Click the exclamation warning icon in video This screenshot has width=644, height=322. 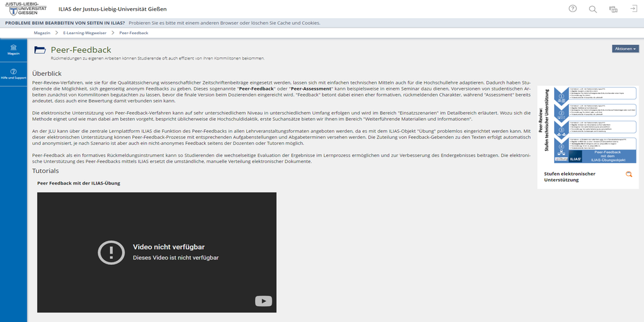point(111,252)
